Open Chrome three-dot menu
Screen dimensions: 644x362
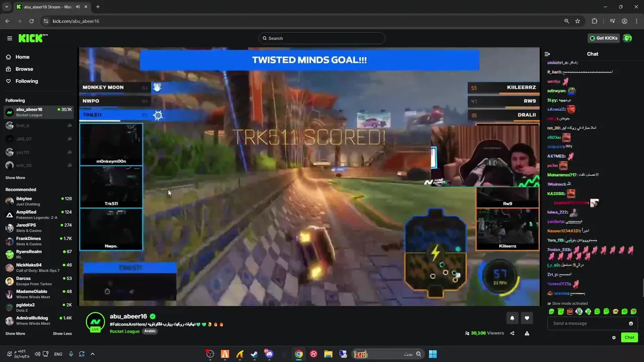click(x=636, y=21)
